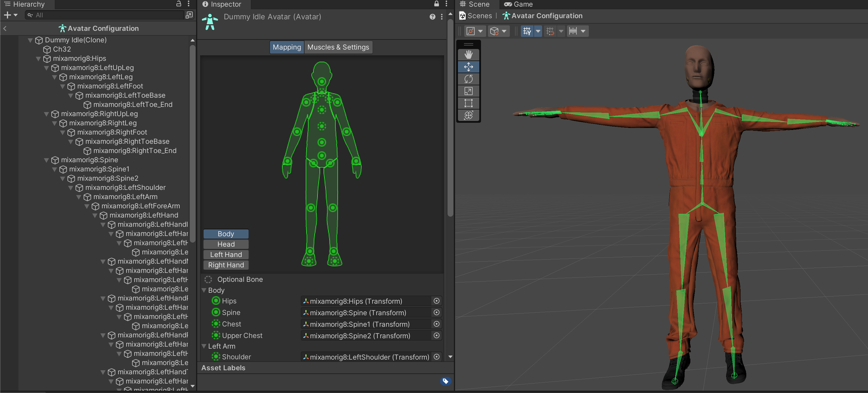Open the Inspector help icon
This screenshot has height=393, width=868.
tap(432, 17)
